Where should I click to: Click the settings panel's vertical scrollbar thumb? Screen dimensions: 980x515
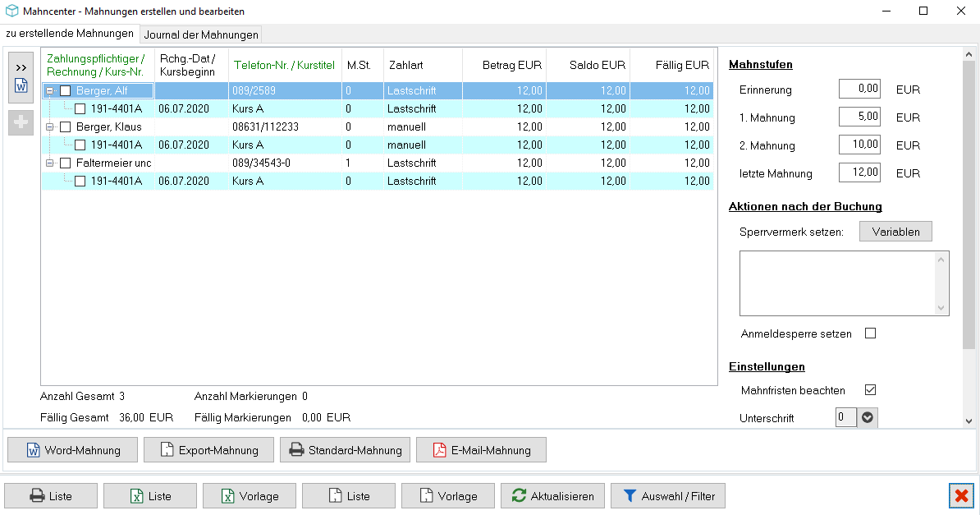click(969, 205)
